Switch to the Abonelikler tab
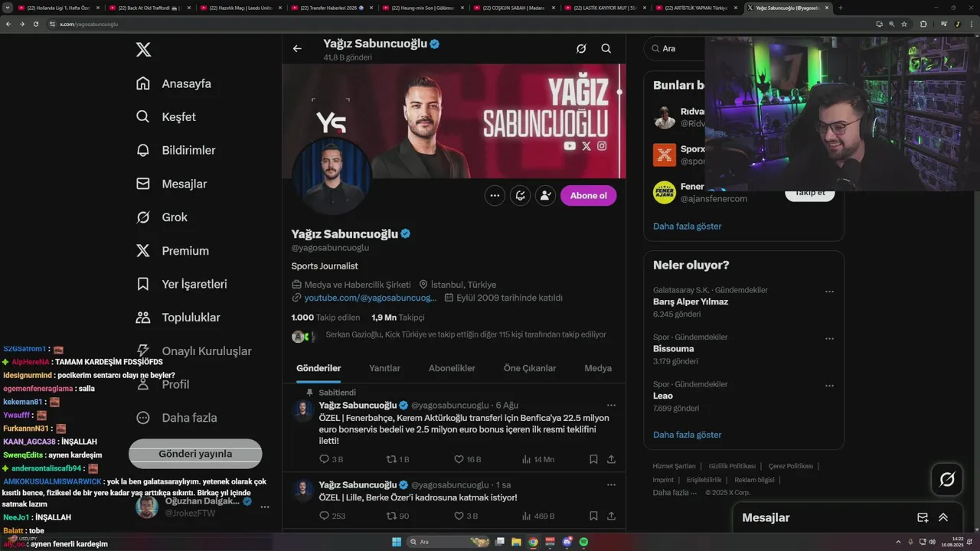This screenshot has height=551, width=980. tap(452, 368)
